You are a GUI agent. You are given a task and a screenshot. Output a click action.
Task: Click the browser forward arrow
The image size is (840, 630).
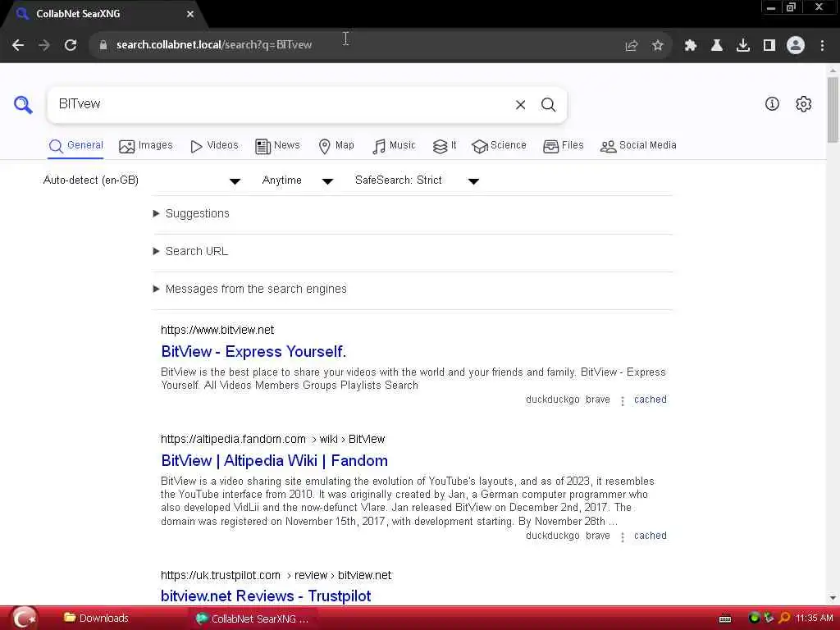(x=44, y=45)
